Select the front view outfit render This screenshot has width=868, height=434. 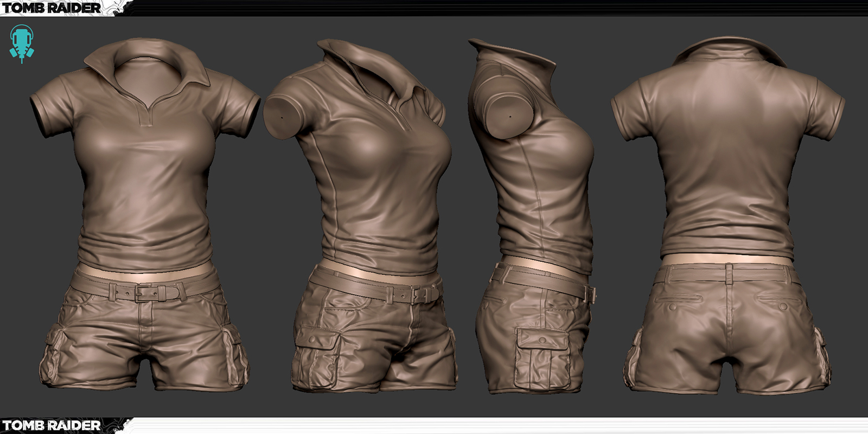[145, 214]
